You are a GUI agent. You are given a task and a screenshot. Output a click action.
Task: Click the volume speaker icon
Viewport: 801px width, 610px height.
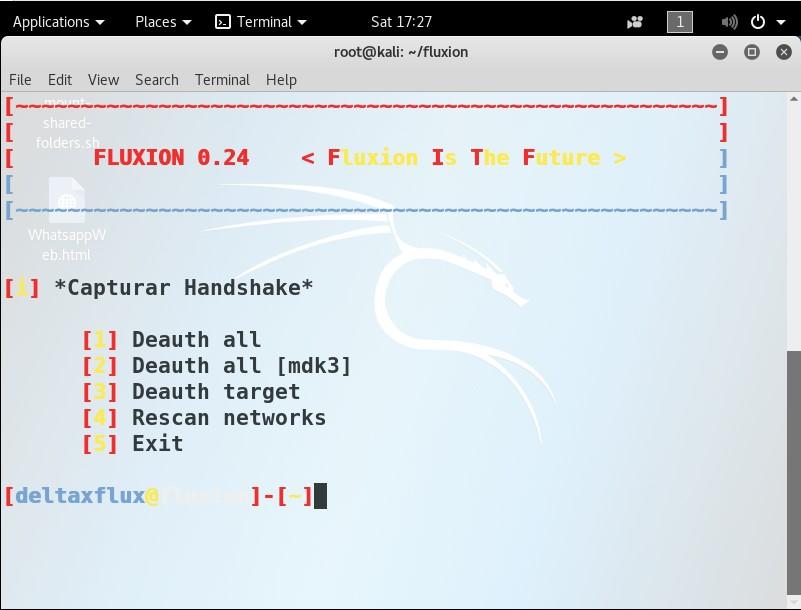click(x=729, y=22)
